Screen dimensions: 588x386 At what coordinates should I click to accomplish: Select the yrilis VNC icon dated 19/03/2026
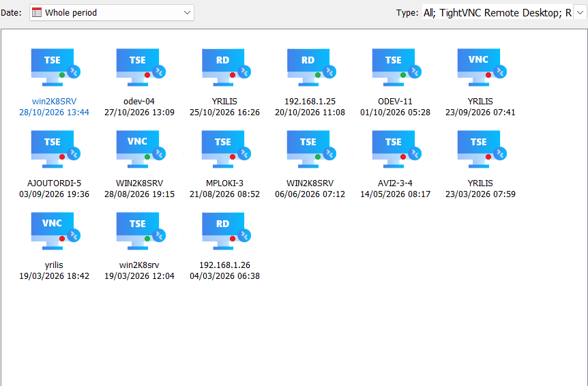pyautogui.click(x=55, y=231)
